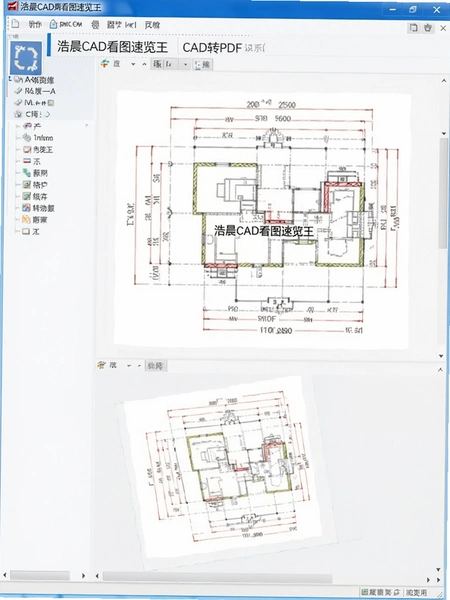Click the first text menu after the new-file icon

[x=35, y=24]
